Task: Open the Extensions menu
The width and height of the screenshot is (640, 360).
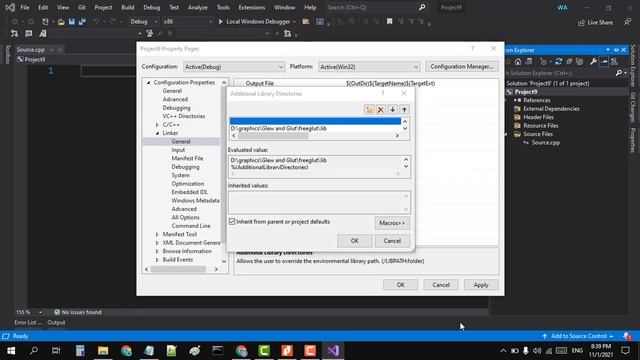Action: click(x=251, y=7)
